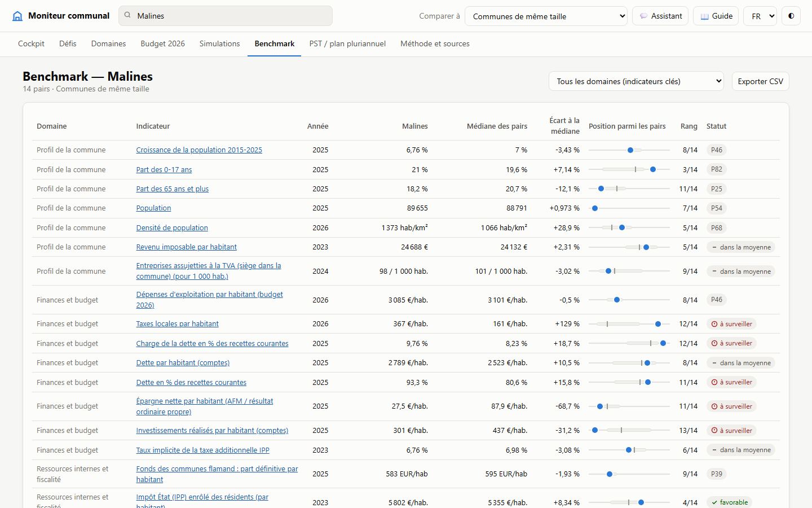Click the "+129 %" gap value
Screen dimensions: 812x508
[567, 324]
